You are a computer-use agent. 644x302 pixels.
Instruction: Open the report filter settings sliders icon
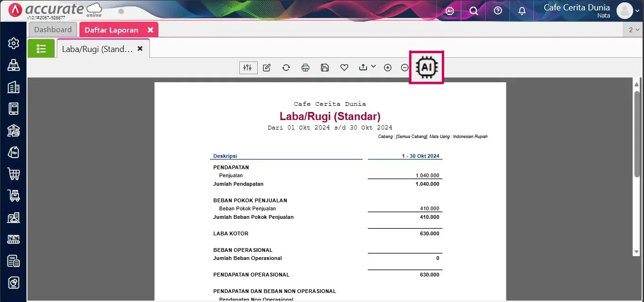click(248, 68)
